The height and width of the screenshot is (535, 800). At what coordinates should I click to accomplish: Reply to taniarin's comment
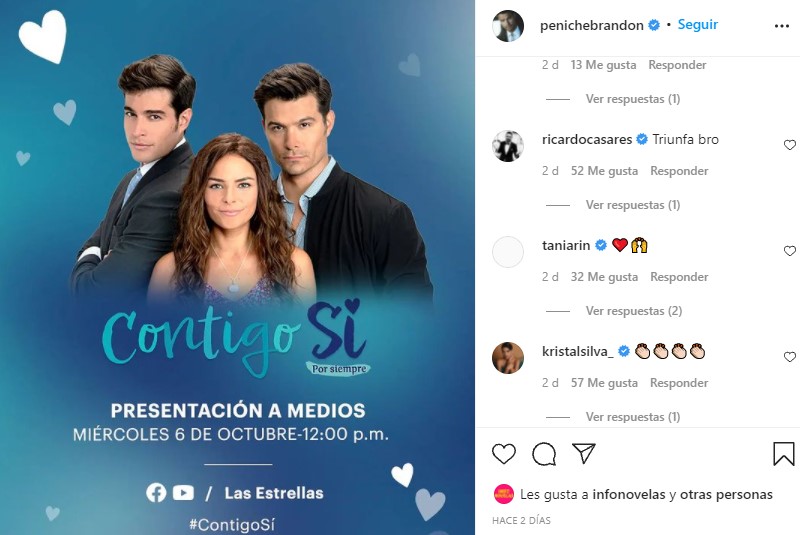tap(679, 277)
